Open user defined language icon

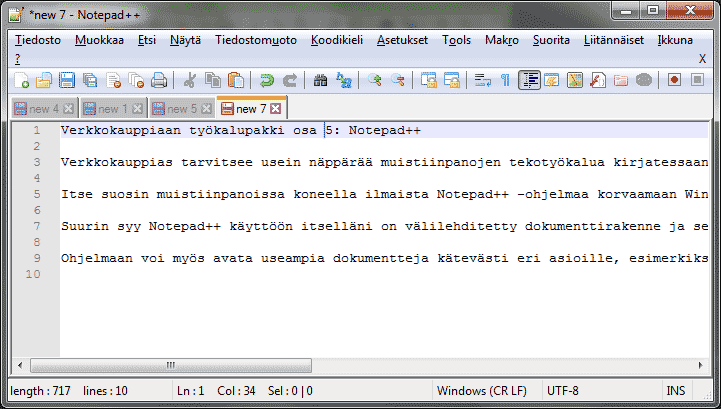551,80
